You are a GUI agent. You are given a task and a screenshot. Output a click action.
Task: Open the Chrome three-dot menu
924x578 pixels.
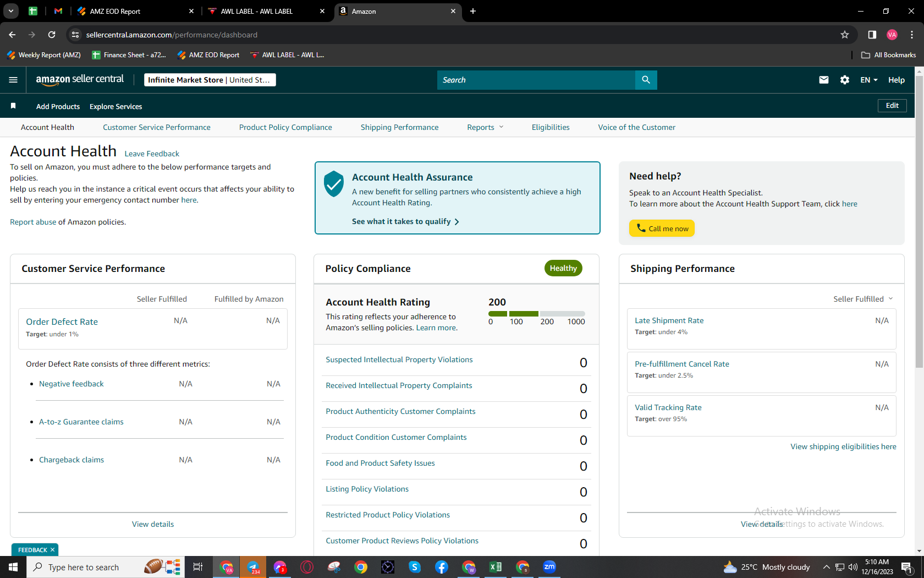(912, 35)
